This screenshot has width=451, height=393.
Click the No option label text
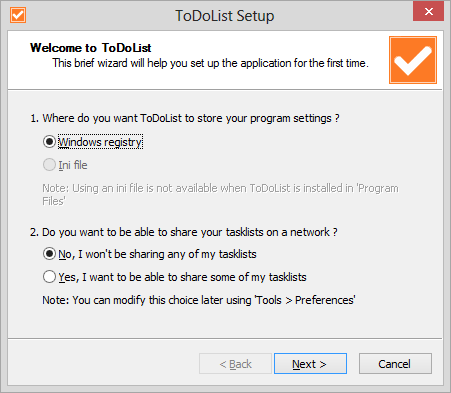pyautogui.click(x=157, y=254)
